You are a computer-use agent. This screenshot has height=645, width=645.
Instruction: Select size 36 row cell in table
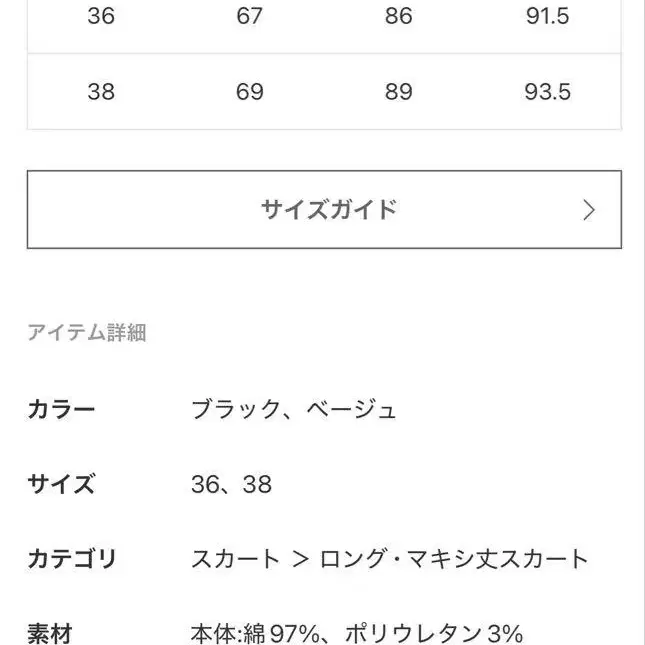click(x=101, y=16)
